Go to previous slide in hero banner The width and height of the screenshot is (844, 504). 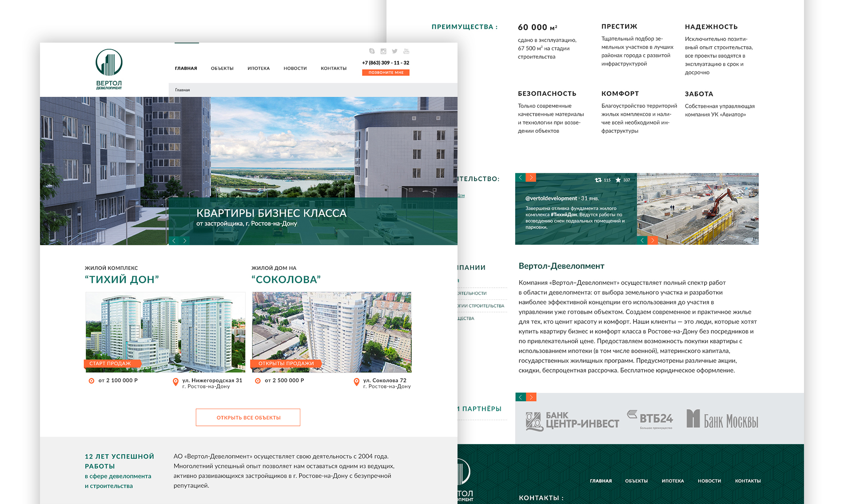click(174, 241)
